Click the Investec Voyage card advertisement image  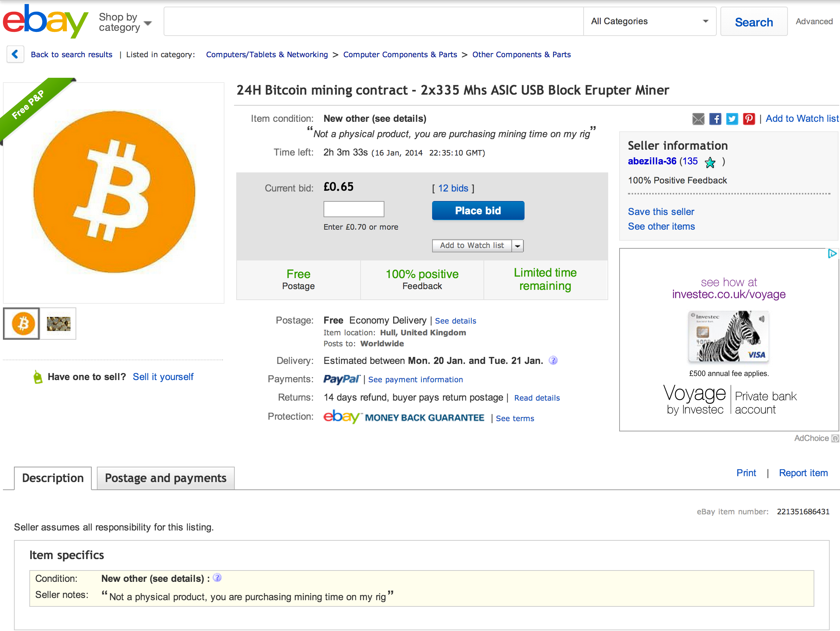pyautogui.click(x=728, y=336)
